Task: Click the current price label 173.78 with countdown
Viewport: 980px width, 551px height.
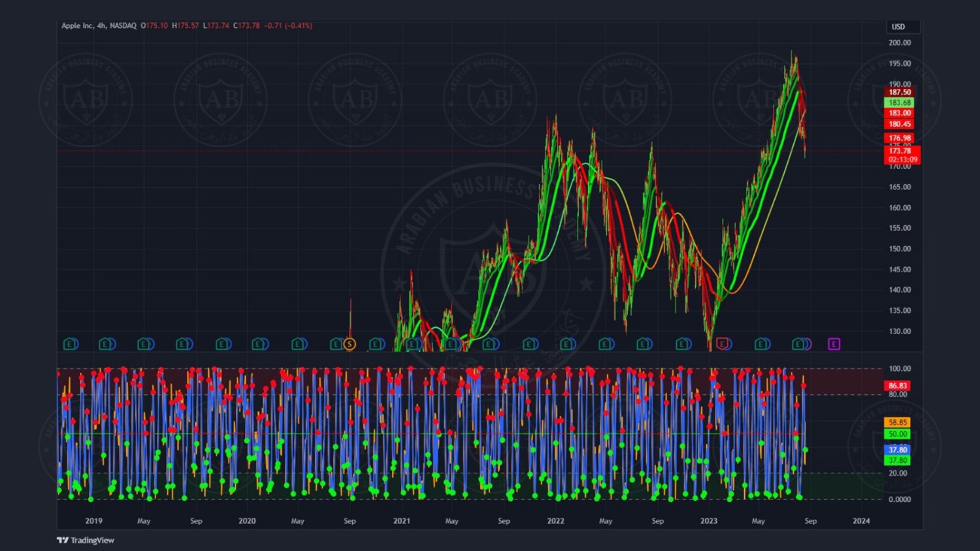Action: point(902,155)
